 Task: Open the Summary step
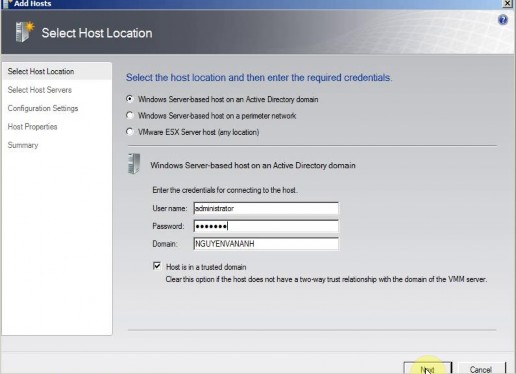pyautogui.click(x=23, y=145)
